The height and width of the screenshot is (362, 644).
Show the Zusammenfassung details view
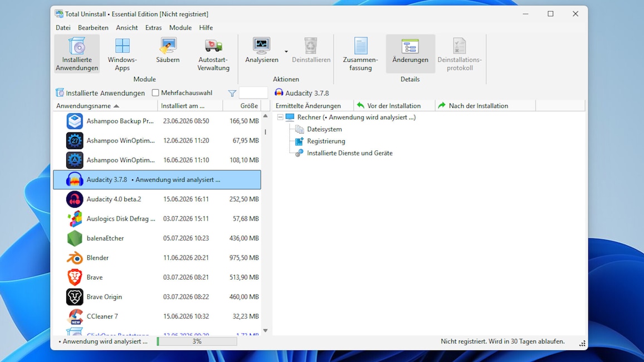click(360, 54)
